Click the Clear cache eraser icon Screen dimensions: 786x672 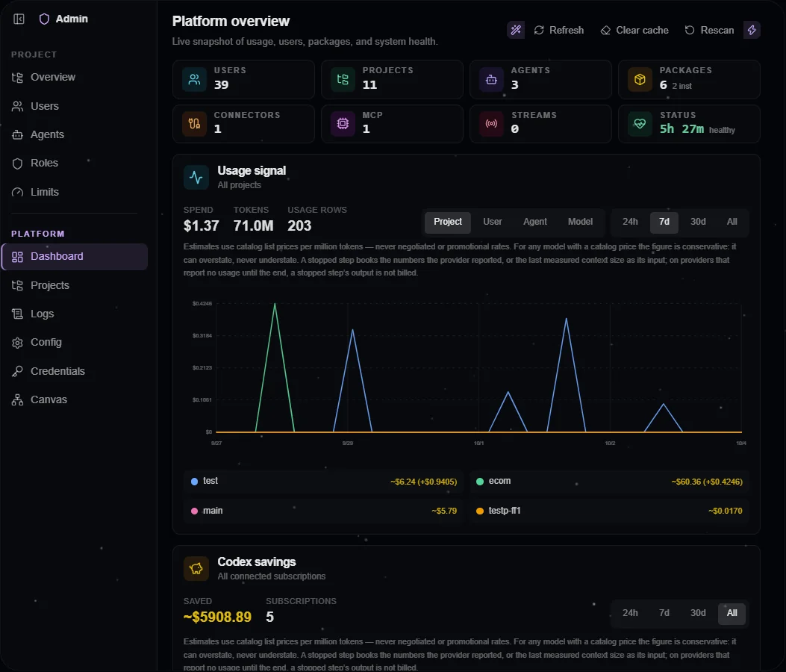(x=605, y=30)
